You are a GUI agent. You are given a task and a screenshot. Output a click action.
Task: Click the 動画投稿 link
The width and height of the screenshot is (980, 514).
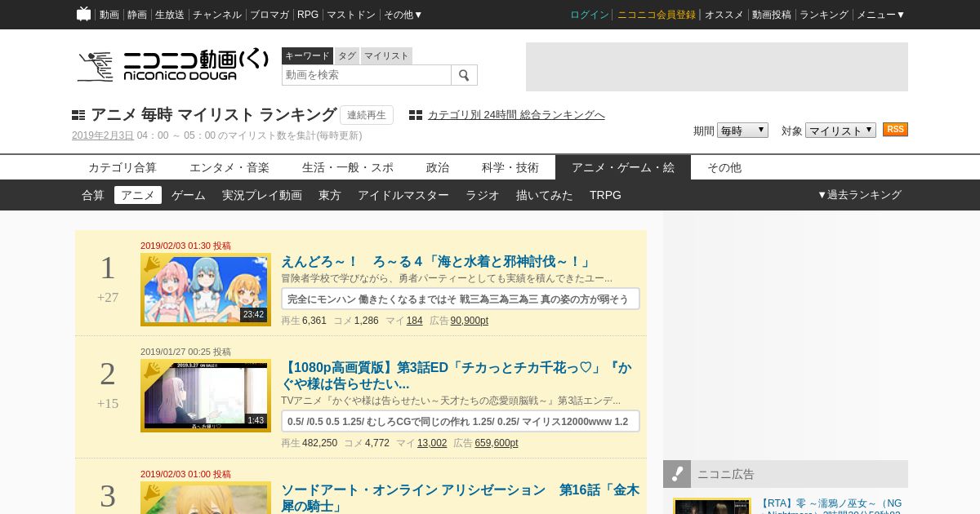coord(772,15)
